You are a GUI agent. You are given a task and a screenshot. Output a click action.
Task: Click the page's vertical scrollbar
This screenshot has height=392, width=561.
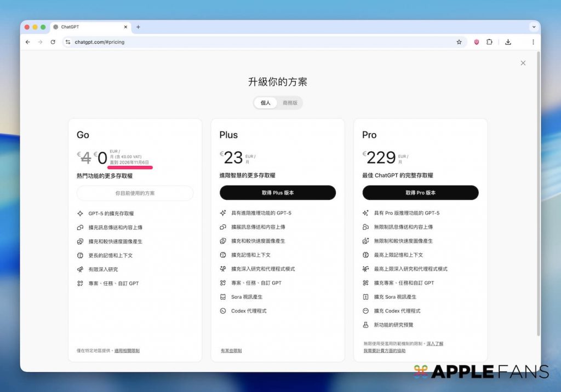pos(537,192)
